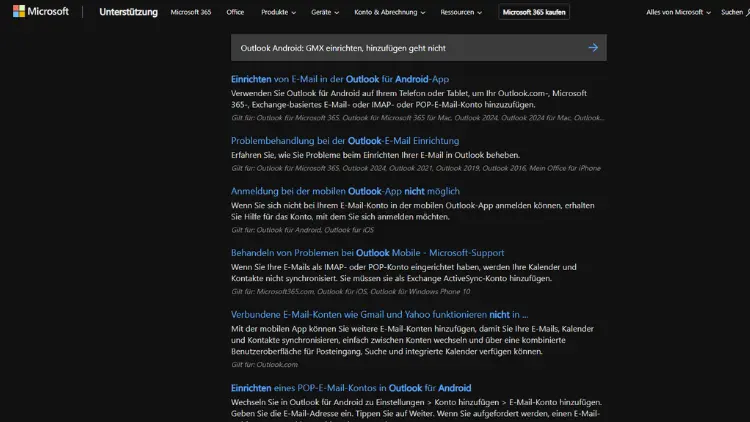Submit search with the arrow icon

593,47
